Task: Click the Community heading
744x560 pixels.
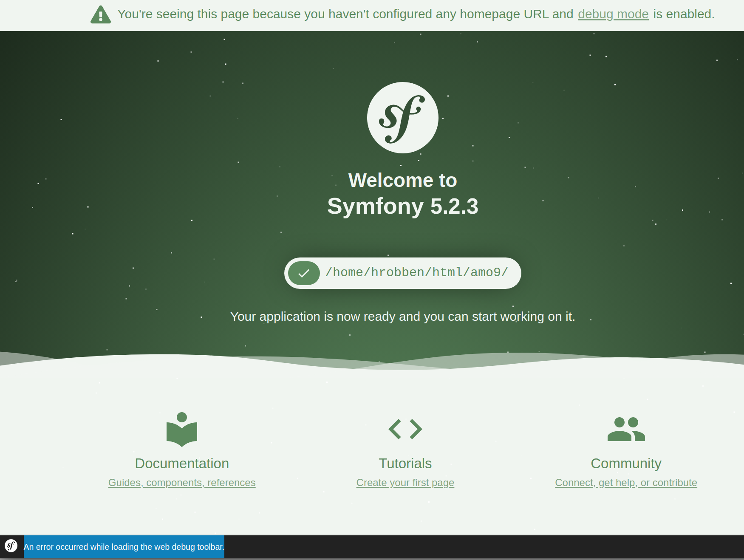Action: click(626, 464)
